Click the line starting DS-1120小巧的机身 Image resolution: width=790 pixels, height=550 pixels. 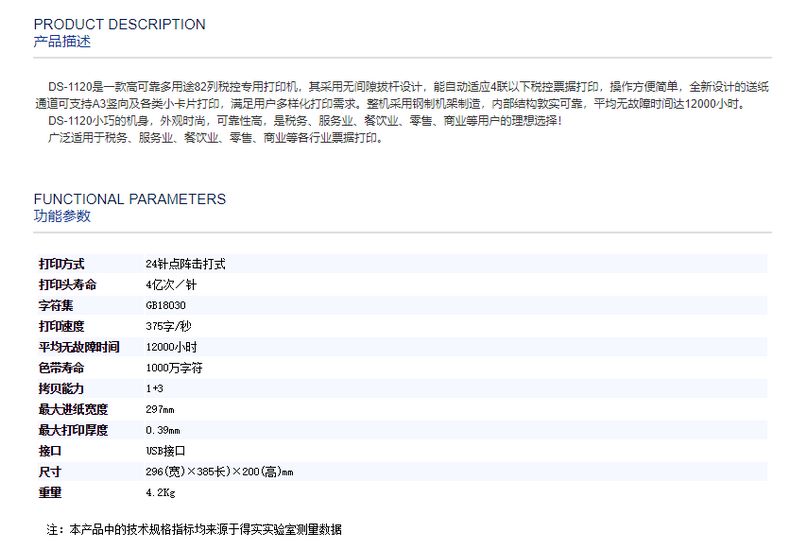(305, 121)
